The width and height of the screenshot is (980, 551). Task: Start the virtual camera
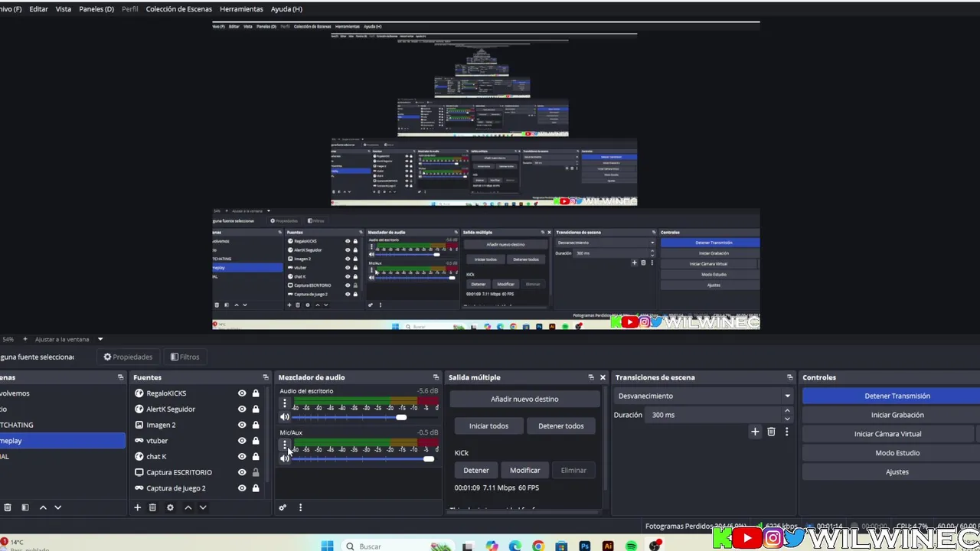pos(887,434)
